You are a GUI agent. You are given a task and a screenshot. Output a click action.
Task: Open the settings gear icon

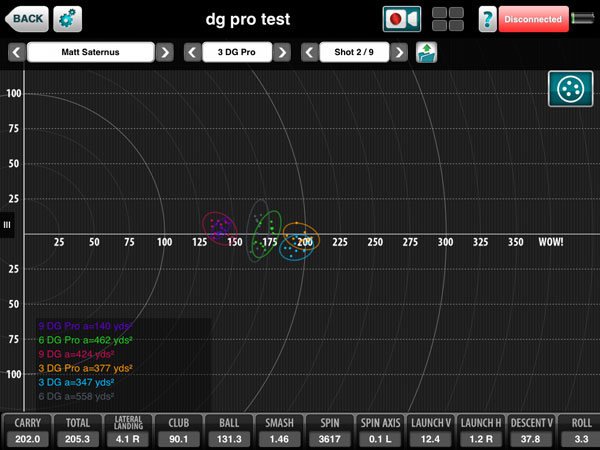(x=69, y=18)
